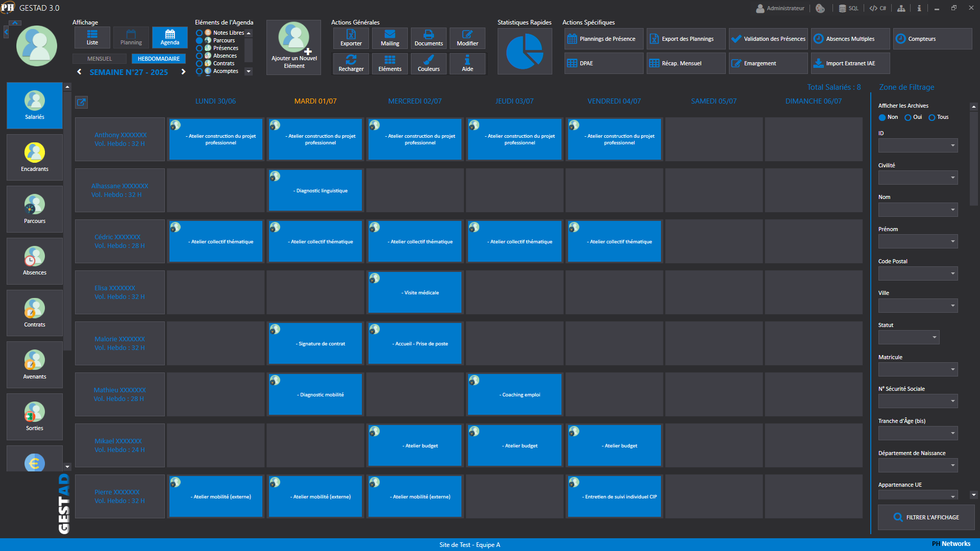Open the C# code icon
This screenshot has height=551, width=980.
pos(878,8)
